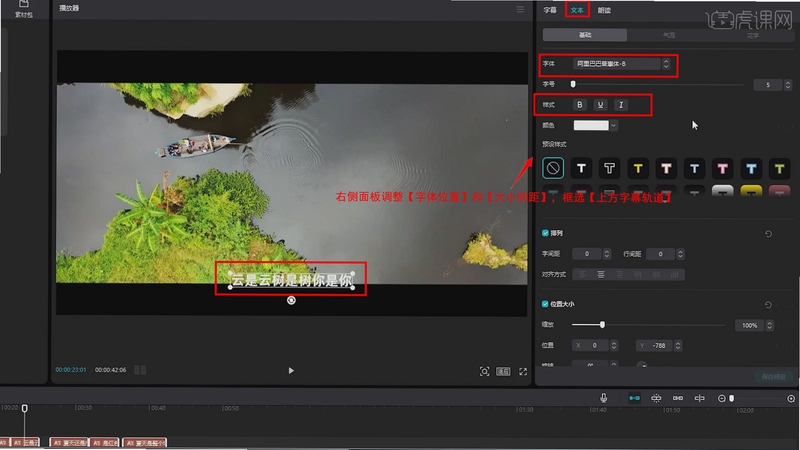Play the video preview
Viewport: 800px width, 450px height.
291,370
